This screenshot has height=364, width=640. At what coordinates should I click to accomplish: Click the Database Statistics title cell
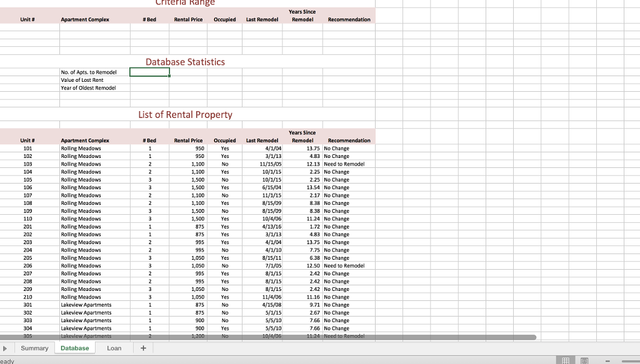tap(184, 62)
